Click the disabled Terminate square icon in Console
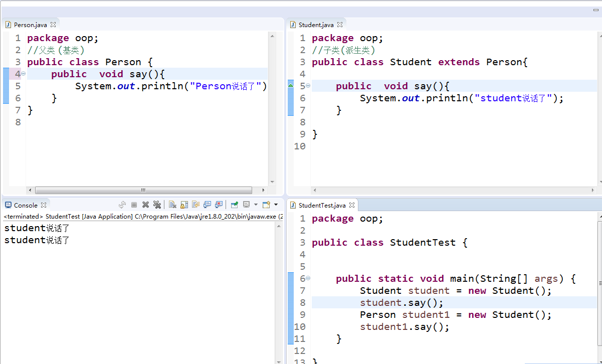The height and width of the screenshot is (364, 602). (x=134, y=205)
